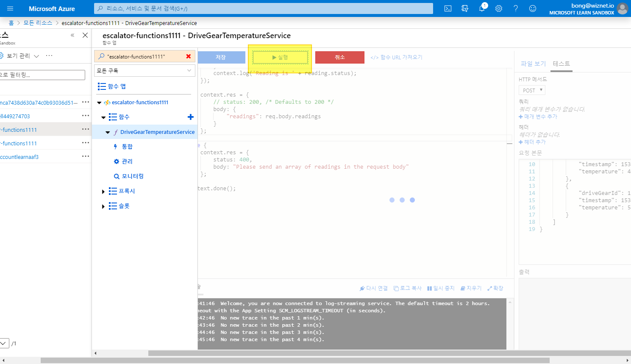Open ellipsis menu for ccountlearnaaf3 row

(86, 156)
